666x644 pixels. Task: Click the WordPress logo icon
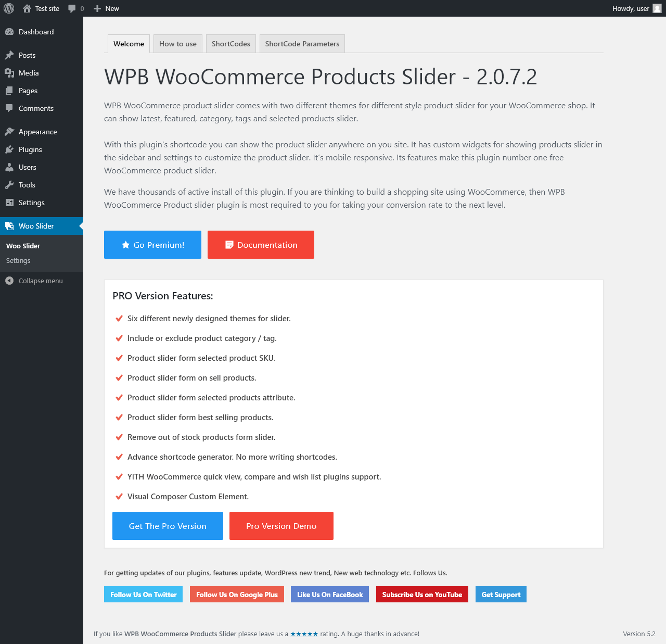click(x=9, y=8)
